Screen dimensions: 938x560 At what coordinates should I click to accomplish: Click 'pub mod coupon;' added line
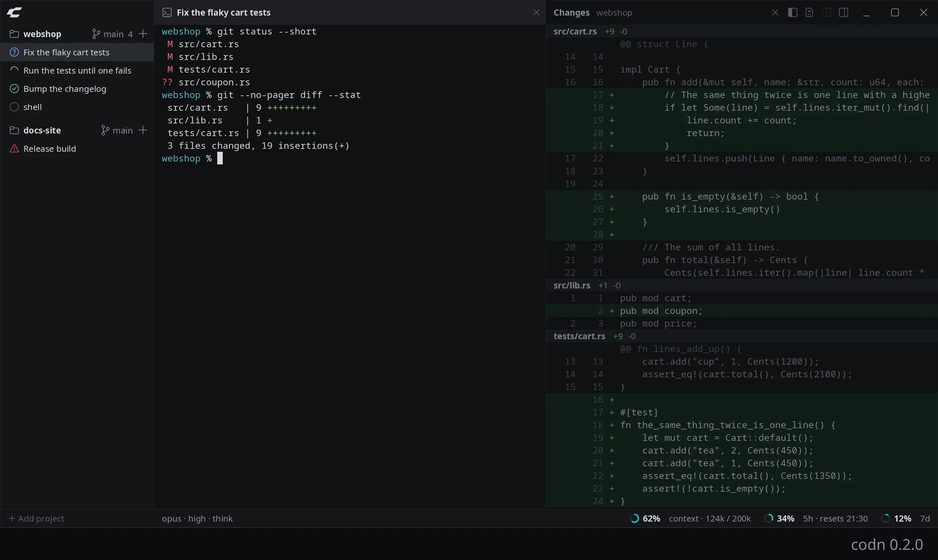point(742,311)
